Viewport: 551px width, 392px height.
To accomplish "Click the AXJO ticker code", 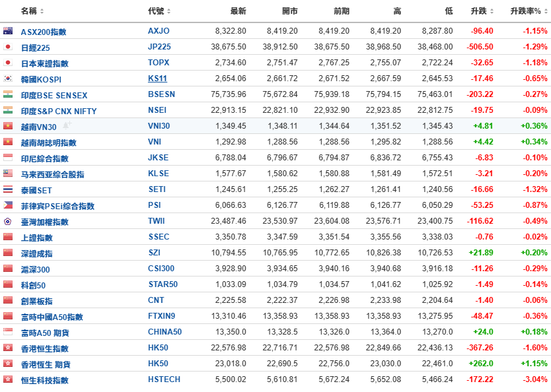I will 159,31.
